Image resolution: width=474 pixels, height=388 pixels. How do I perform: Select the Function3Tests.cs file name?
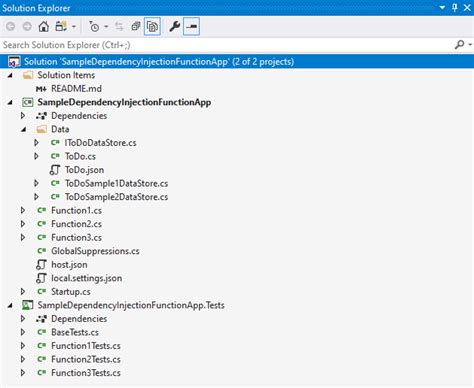(x=86, y=373)
